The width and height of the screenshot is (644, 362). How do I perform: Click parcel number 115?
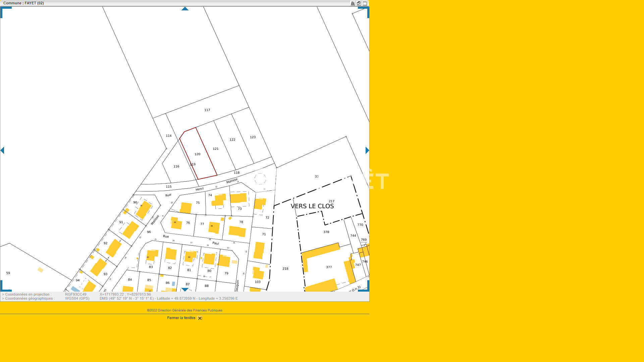tap(169, 187)
